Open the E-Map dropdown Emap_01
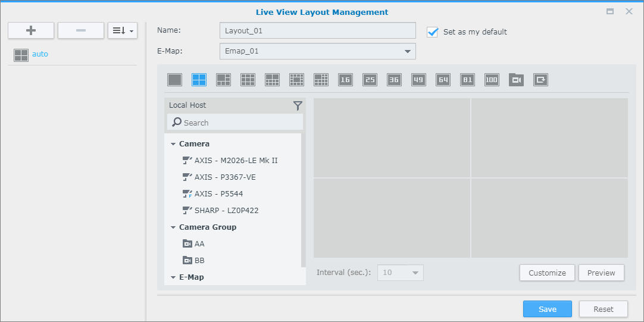This screenshot has width=644, height=322. pyautogui.click(x=317, y=51)
